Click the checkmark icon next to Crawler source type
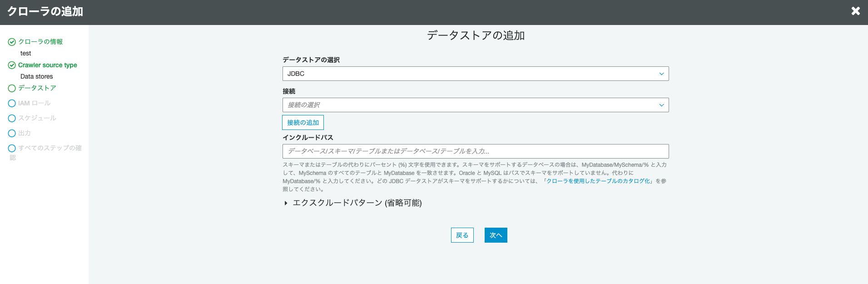 tap(12, 65)
